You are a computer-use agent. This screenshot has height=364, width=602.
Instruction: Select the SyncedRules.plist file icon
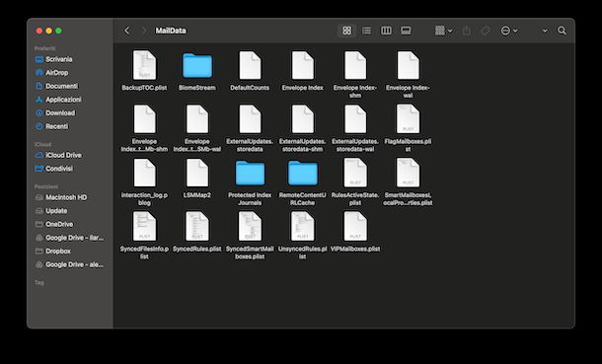(x=197, y=227)
